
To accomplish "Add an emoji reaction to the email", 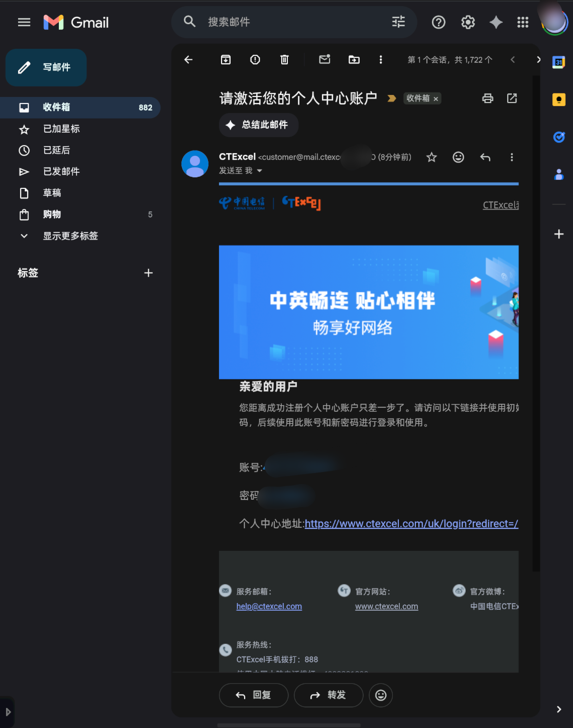I will [458, 157].
